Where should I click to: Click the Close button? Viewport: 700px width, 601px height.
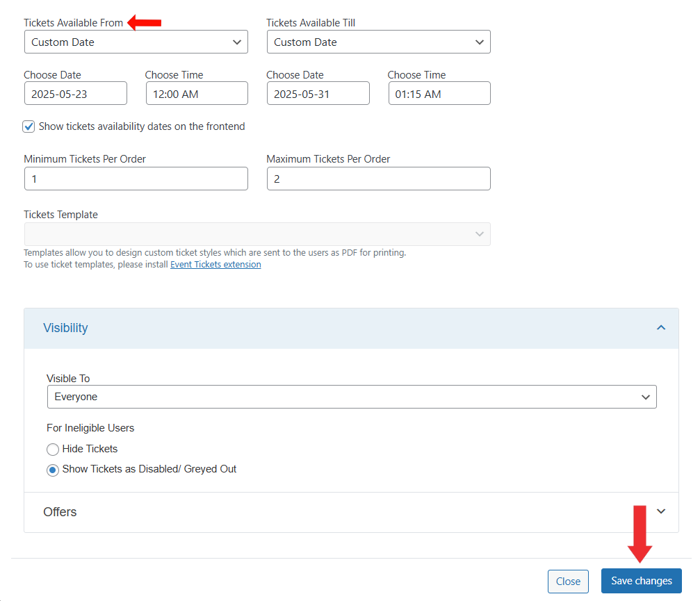[568, 582]
